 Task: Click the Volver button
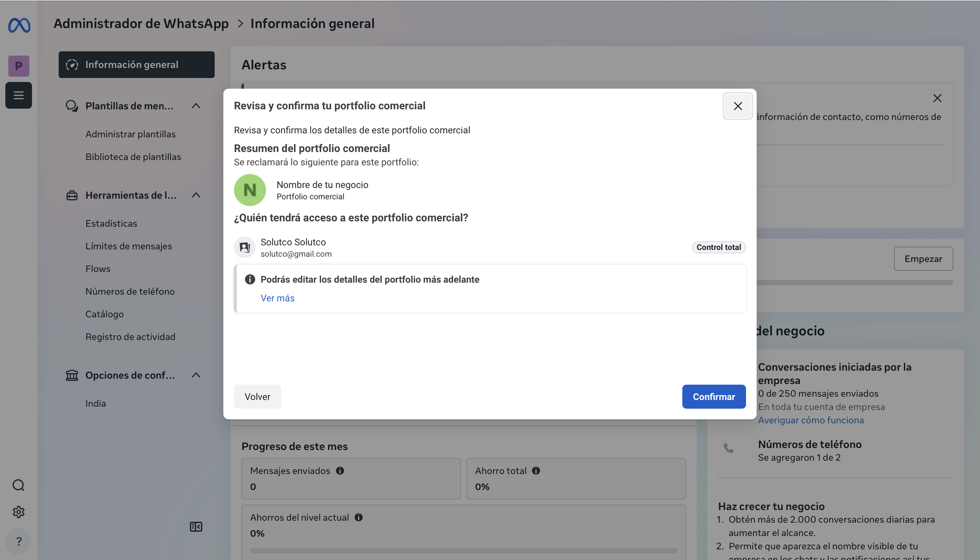coord(258,397)
